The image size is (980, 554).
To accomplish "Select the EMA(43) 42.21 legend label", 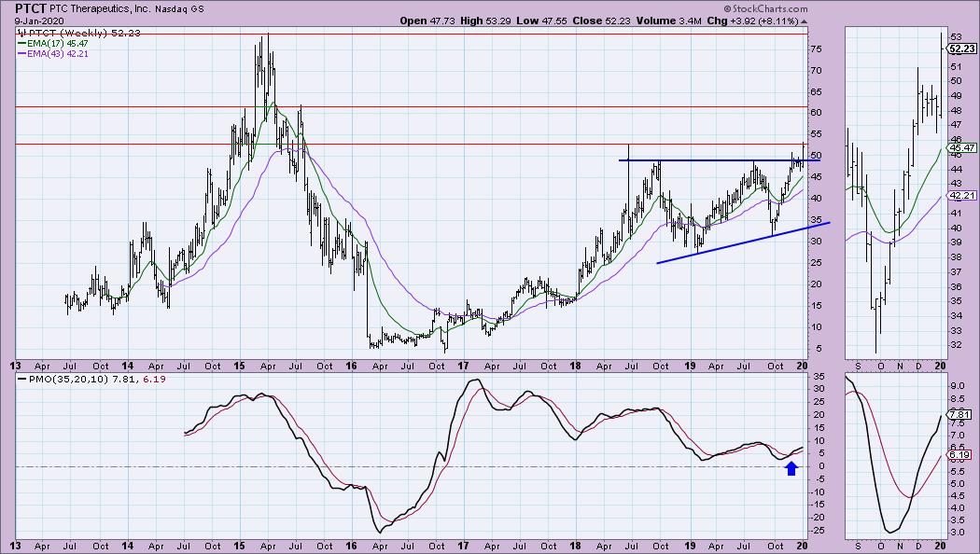I will (x=58, y=54).
